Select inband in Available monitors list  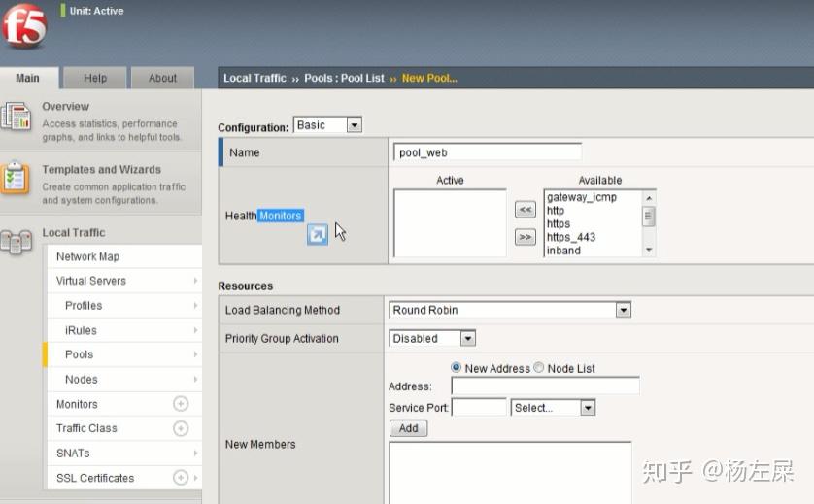(563, 251)
